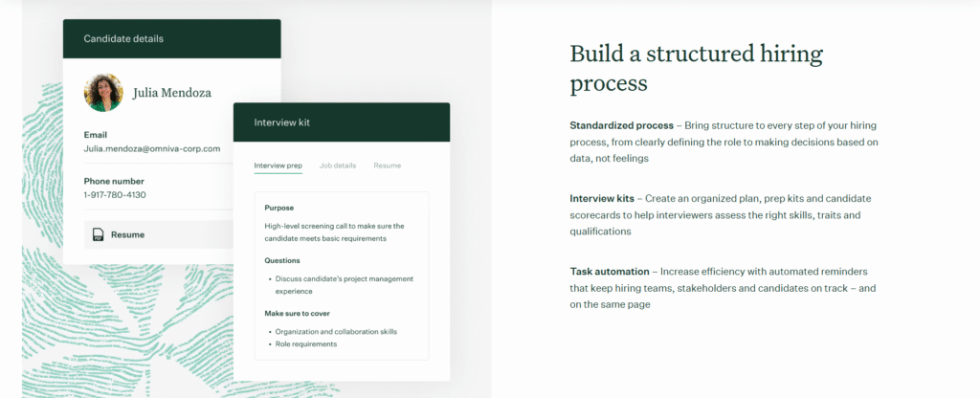
Task: Click the Standardized process bold text
Action: click(621, 125)
